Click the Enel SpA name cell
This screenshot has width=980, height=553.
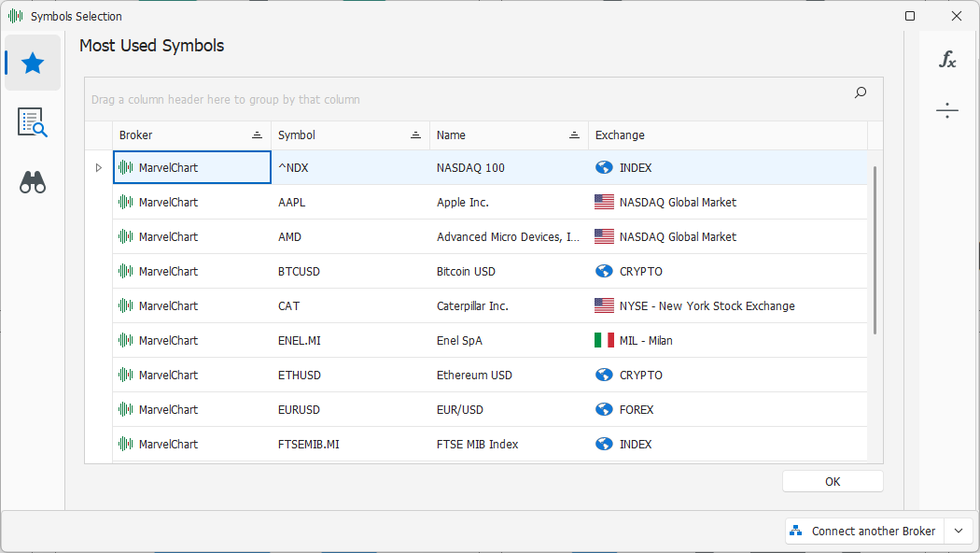tap(510, 340)
